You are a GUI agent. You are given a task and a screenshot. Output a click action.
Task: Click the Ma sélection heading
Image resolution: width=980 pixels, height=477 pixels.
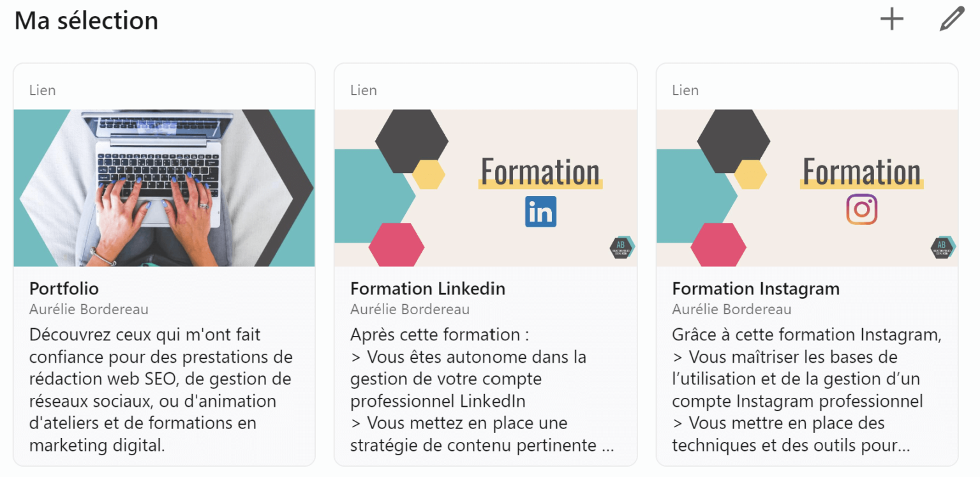[86, 20]
